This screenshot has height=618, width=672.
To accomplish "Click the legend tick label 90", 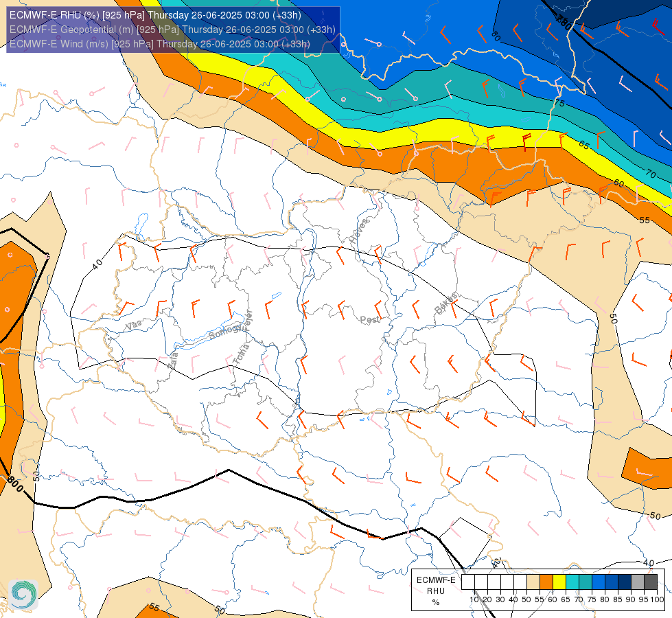I will (630, 599).
